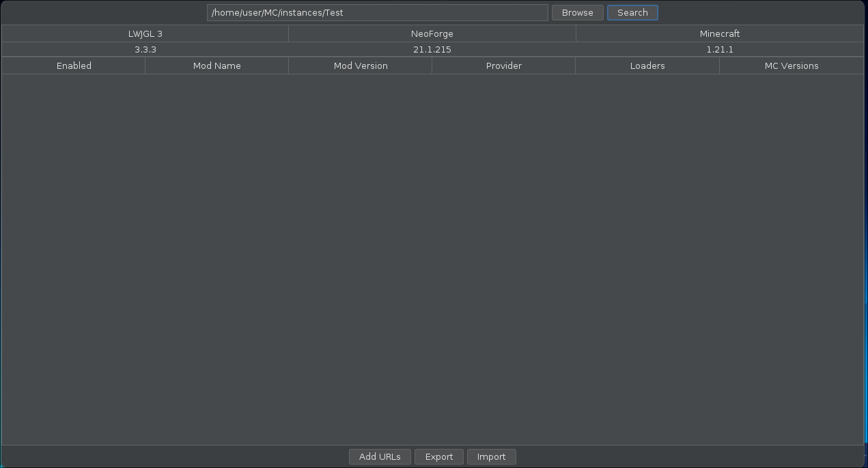Click the Export button

438,456
